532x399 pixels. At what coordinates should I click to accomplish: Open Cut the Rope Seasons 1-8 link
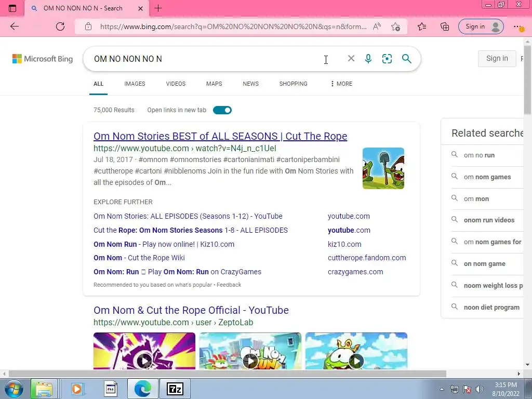coord(191,230)
